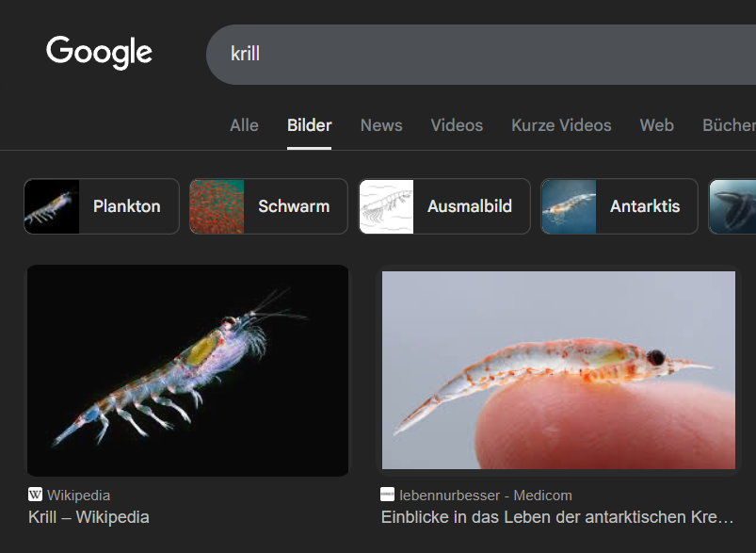The height and width of the screenshot is (553, 756).
Task: Open the 'Krill – Wikipedia' link
Action: [x=88, y=517]
